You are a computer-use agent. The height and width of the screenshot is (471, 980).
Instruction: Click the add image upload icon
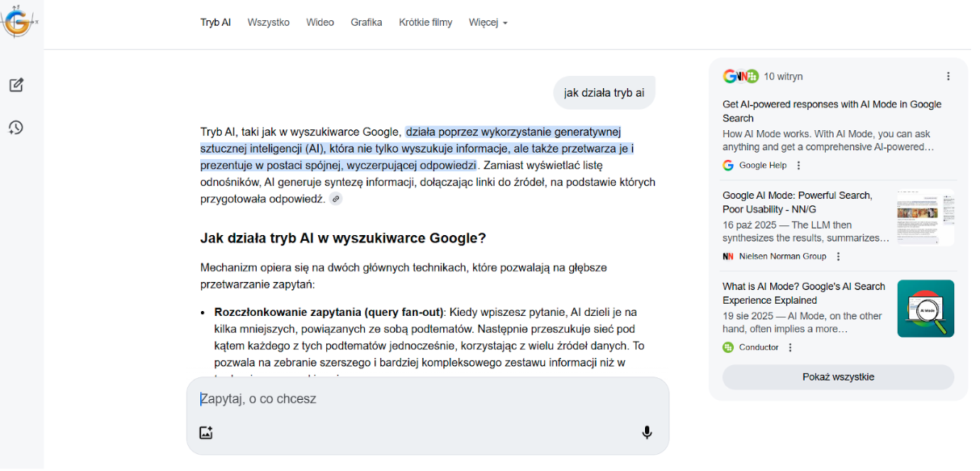tap(206, 432)
